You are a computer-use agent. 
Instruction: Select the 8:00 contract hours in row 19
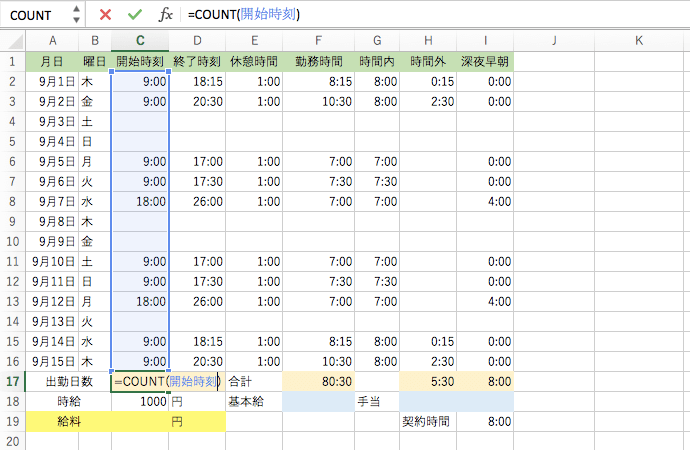485,421
